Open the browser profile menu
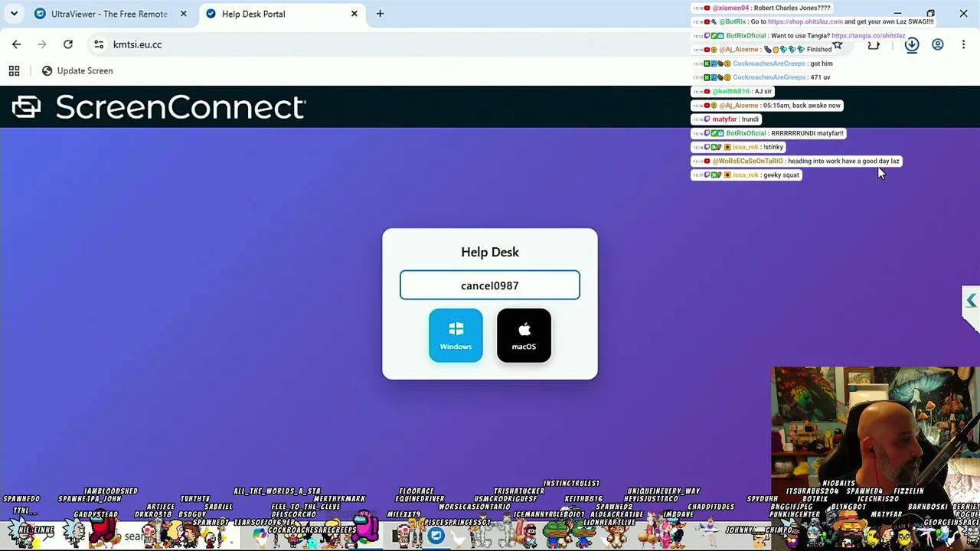This screenshot has height=551, width=980. point(937,44)
